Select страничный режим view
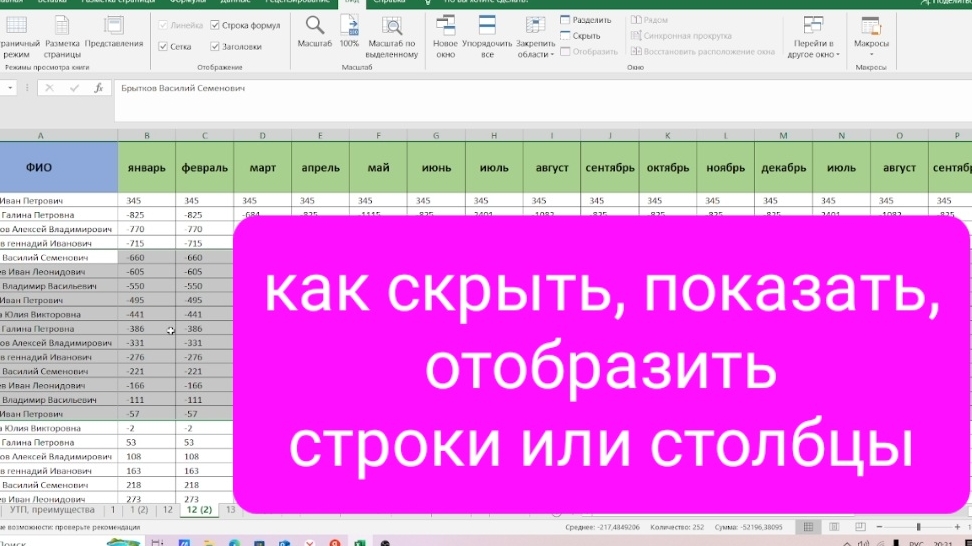The width and height of the screenshot is (972, 546). [17, 37]
